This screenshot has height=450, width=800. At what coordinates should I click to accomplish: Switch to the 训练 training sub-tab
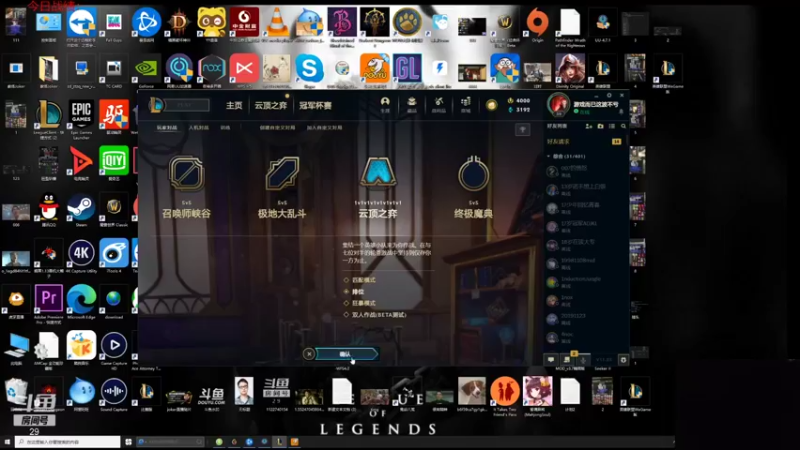pyautogui.click(x=225, y=128)
